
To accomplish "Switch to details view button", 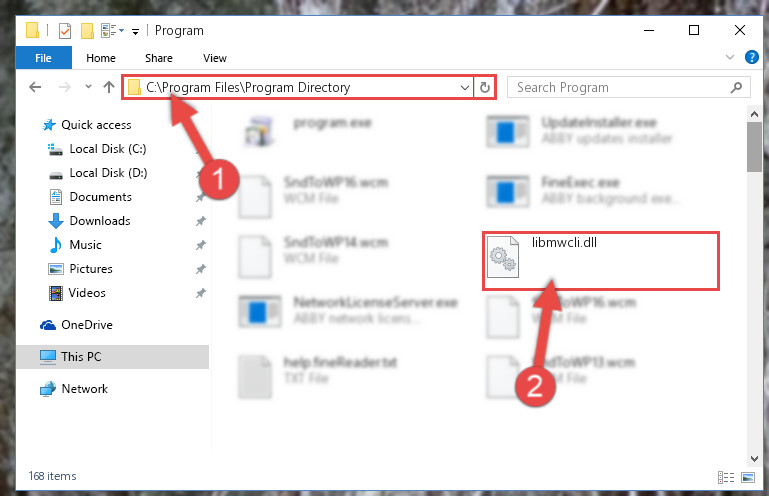I will 726,477.
